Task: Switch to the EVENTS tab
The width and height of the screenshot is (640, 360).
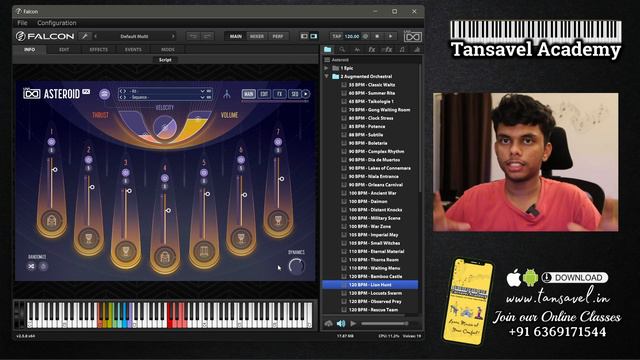Action: [133, 49]
